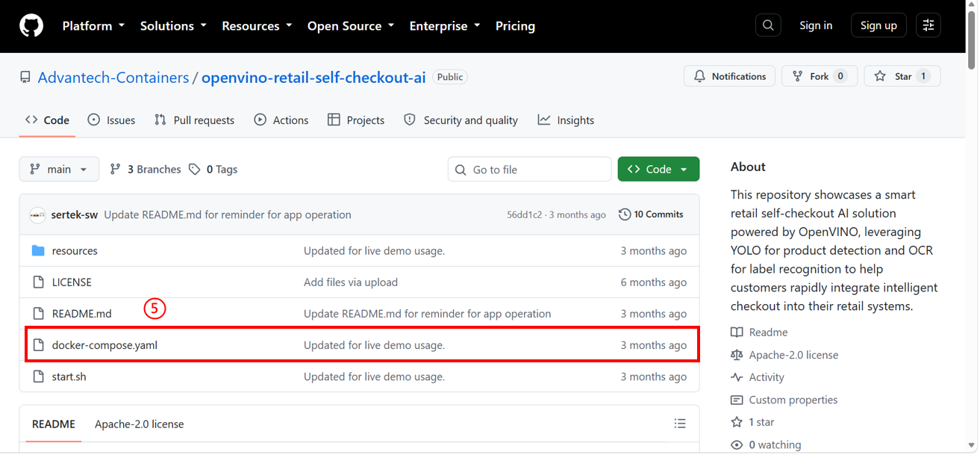
Task: Open the Custom properties link
Action: [784, 400]
